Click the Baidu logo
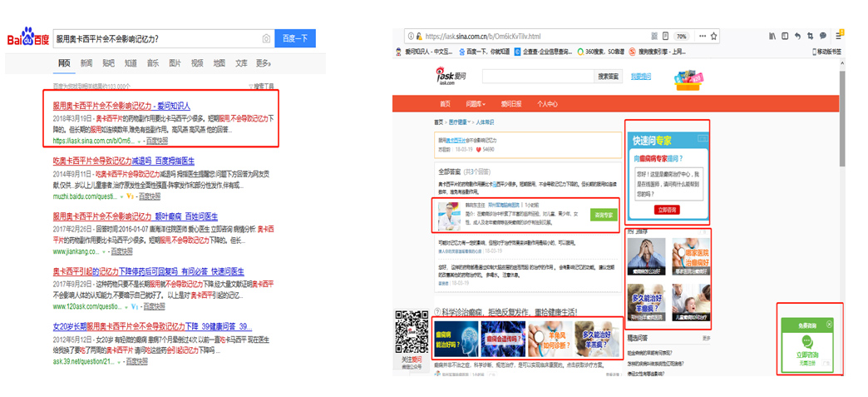The height and width of the screenshot is (397, 868). click(27, 38)
